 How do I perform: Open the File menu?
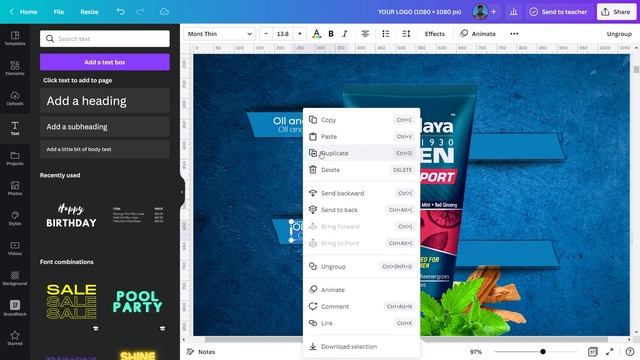coord(59,12)
